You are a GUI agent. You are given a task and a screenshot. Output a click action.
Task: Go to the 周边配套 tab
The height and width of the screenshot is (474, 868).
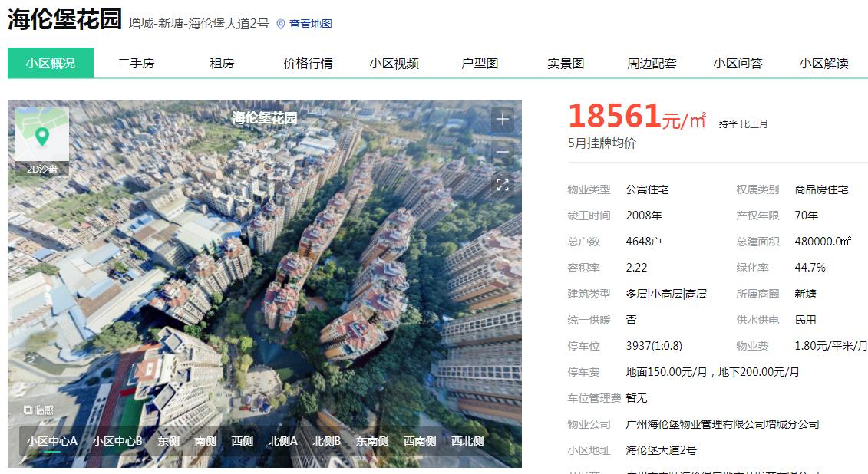pyautogui.click(x=652, y=63)
